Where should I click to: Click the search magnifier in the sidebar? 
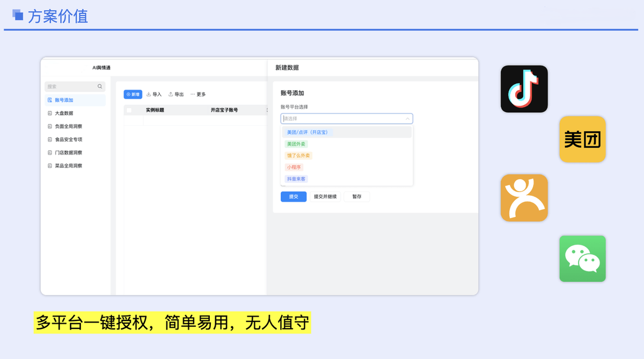coord(100,86)
